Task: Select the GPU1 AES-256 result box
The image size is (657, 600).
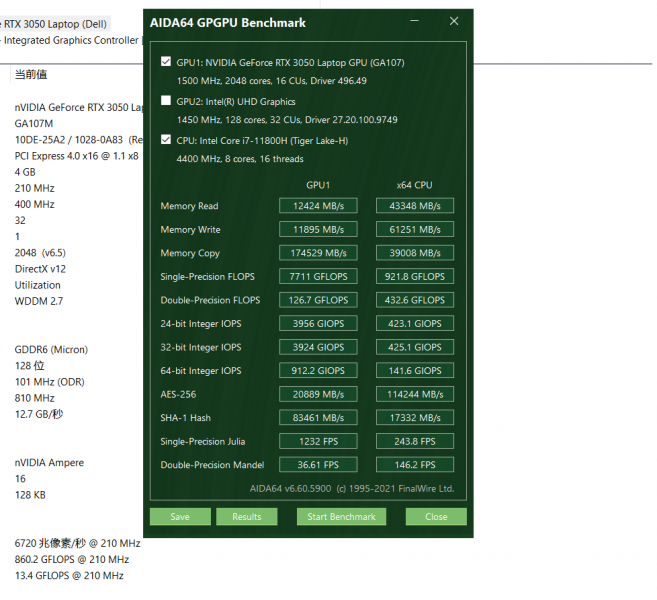Action: 318,395
